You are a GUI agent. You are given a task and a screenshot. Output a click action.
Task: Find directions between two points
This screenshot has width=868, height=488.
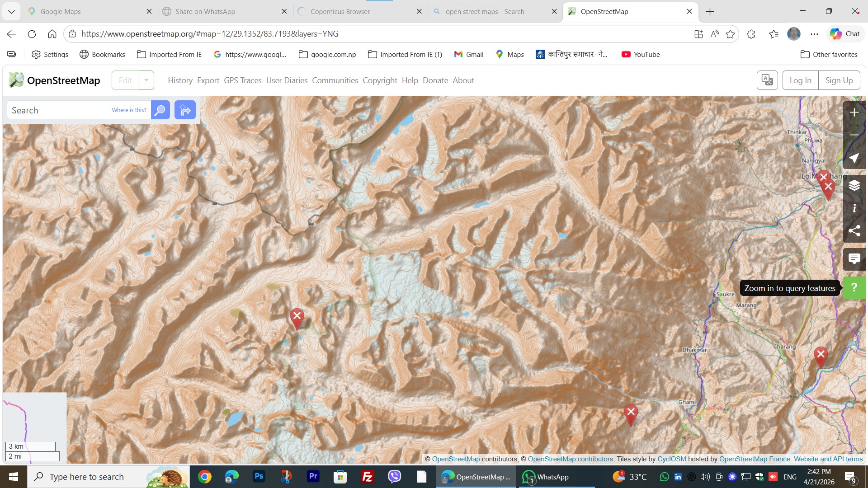pyautogui.click(x=185, y=110)
